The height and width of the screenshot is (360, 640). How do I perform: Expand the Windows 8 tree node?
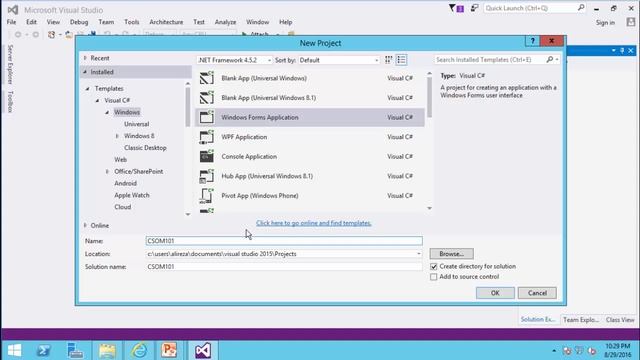[x=117, y=136]
